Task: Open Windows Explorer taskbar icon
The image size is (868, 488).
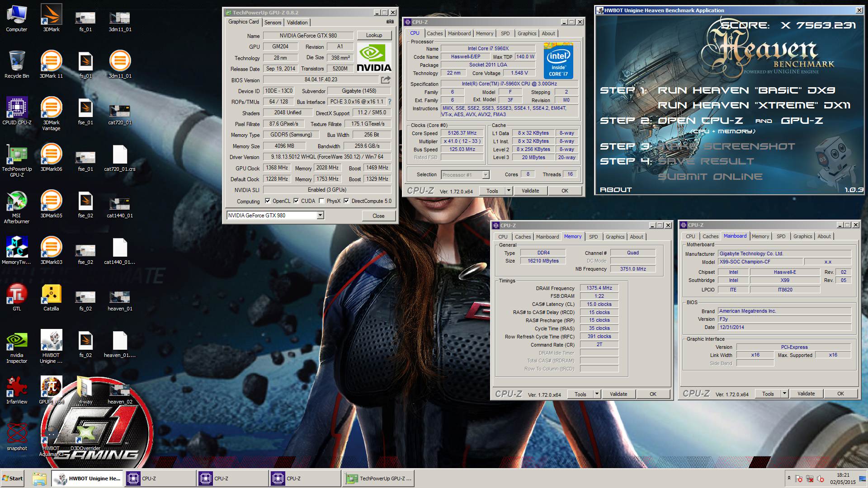Action: pyautogui.click(x=39, y=479)
